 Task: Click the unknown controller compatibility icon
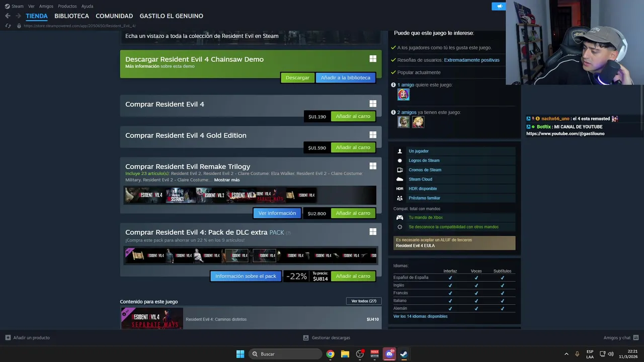point(399,227)
